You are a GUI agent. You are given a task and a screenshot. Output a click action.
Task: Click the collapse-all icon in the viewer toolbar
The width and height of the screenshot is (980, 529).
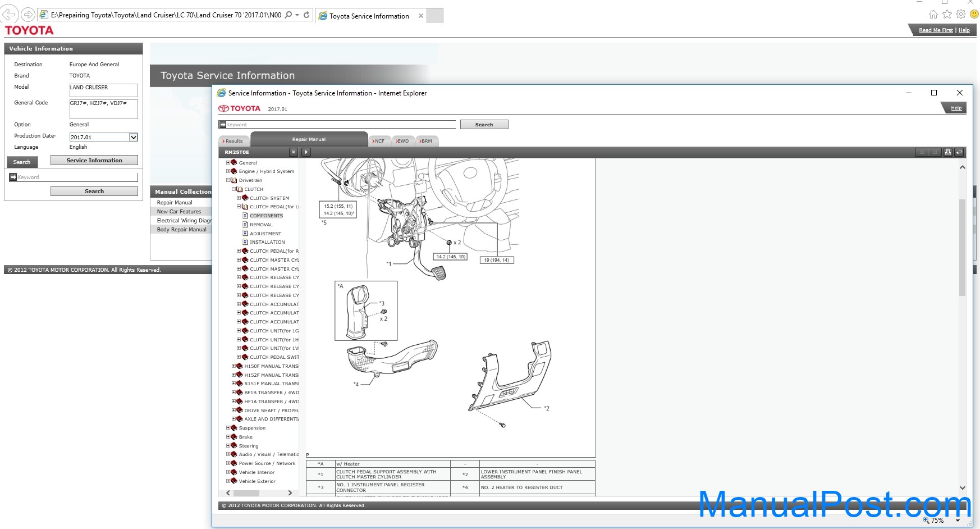(x=935, y=152)
